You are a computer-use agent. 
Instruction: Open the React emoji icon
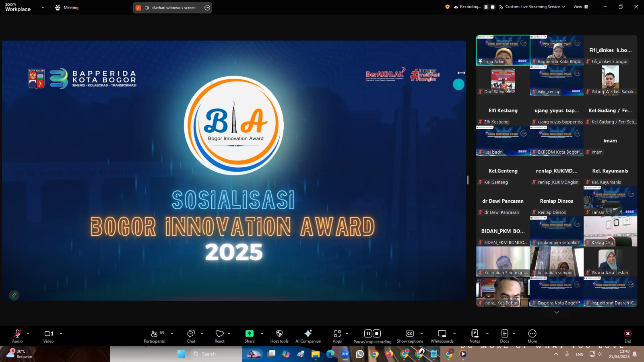[x=219, y=333]
